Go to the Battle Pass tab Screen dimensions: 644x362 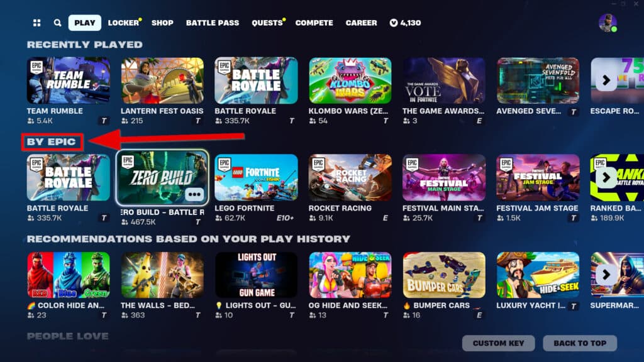213,23
